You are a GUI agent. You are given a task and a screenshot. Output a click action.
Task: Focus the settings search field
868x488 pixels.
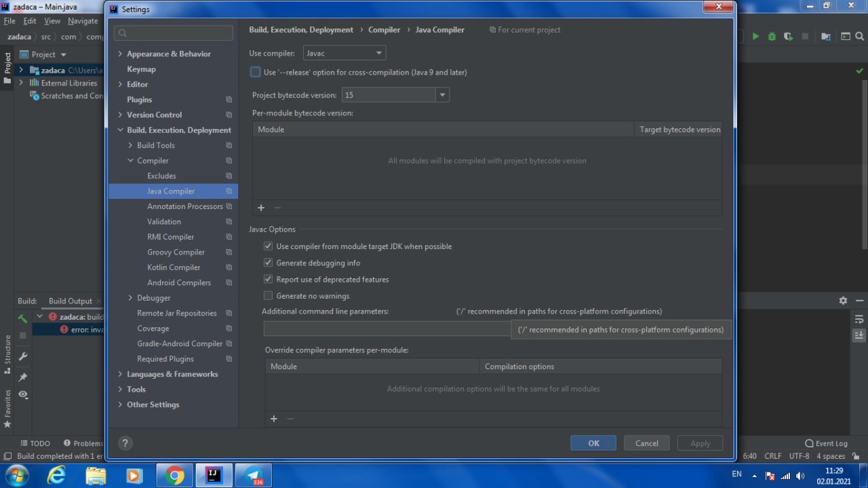tap(174, 33)
